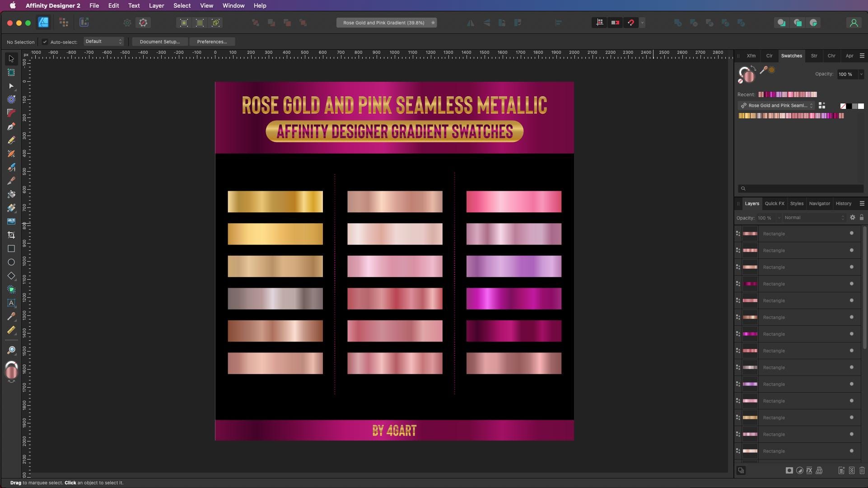Select the Artistic Text tool

pyautogui.click(x=11, y=303)
